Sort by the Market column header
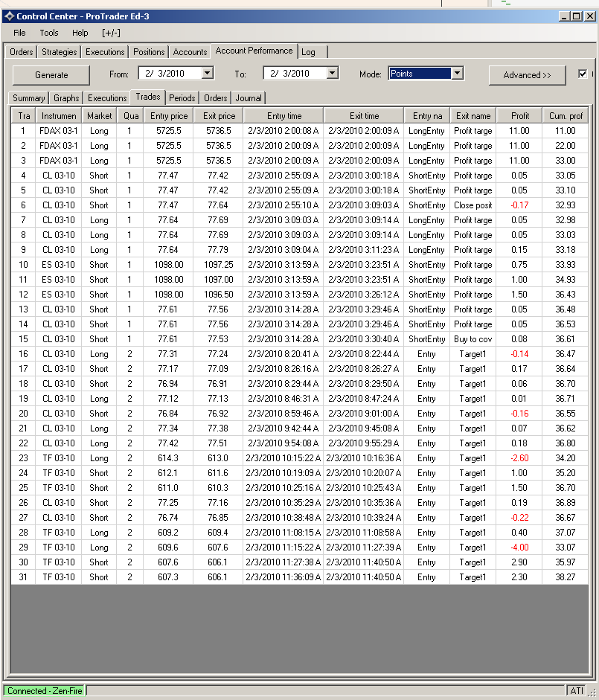Image resolution: width=599 pixels, height=700 pixels. pyautogui.click(x=99, y=116)
